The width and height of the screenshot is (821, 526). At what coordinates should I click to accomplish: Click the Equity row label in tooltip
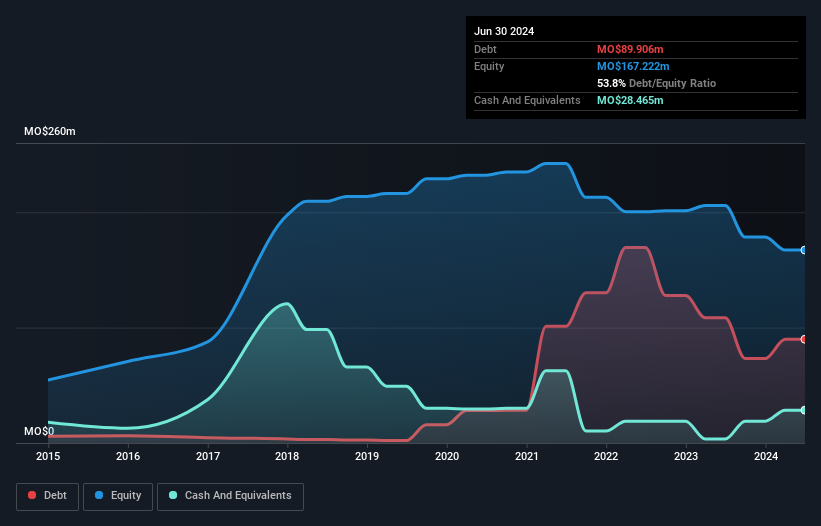click(489, 66)
